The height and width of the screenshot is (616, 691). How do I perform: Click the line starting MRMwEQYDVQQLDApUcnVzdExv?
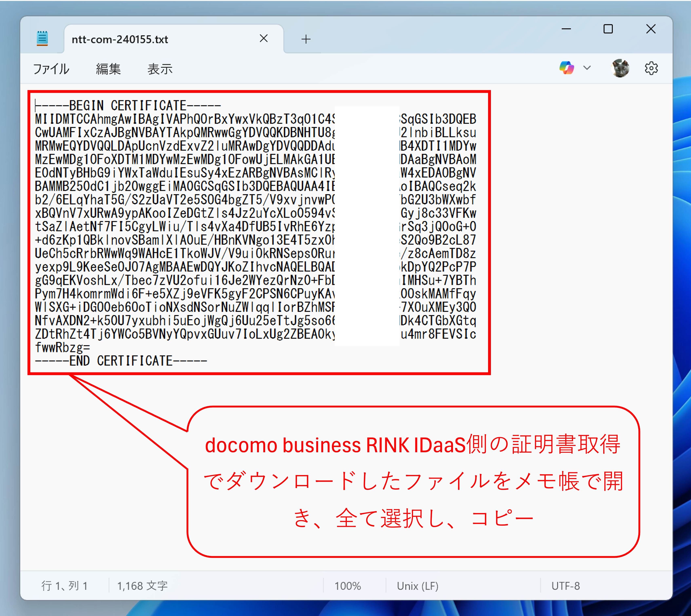click(x=255, y=146)
